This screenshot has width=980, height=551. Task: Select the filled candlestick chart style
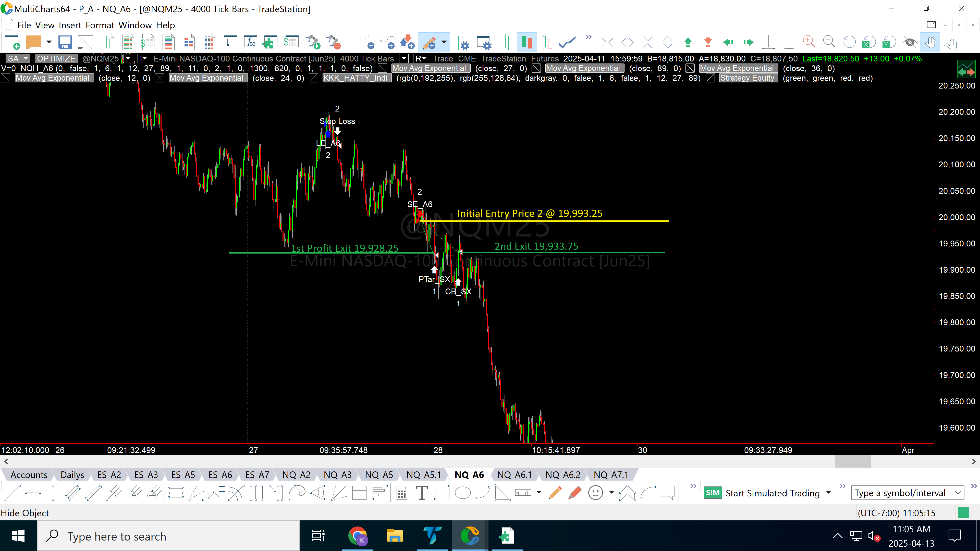526,42
